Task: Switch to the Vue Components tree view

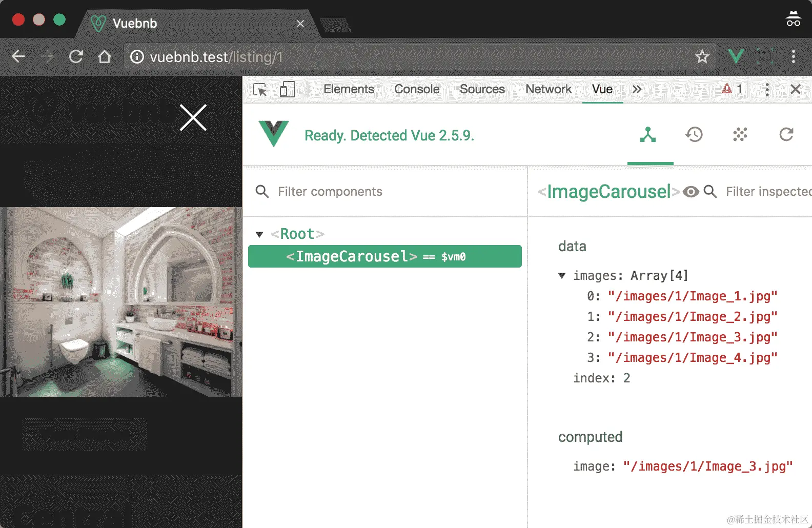Action: pos(648,135)
